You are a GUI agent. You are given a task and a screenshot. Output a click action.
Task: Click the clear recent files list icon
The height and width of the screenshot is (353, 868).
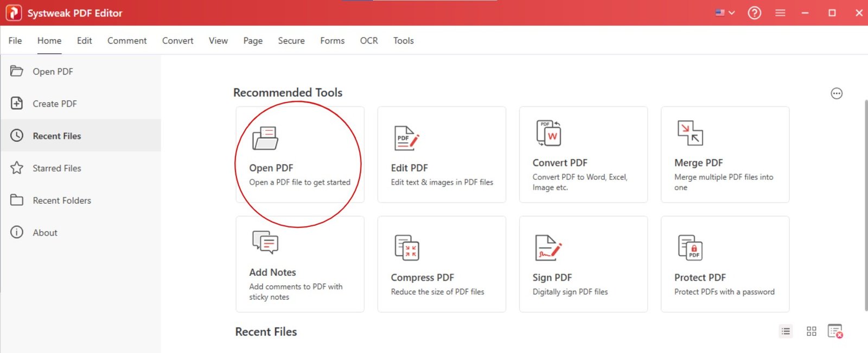tap(835, 331)
